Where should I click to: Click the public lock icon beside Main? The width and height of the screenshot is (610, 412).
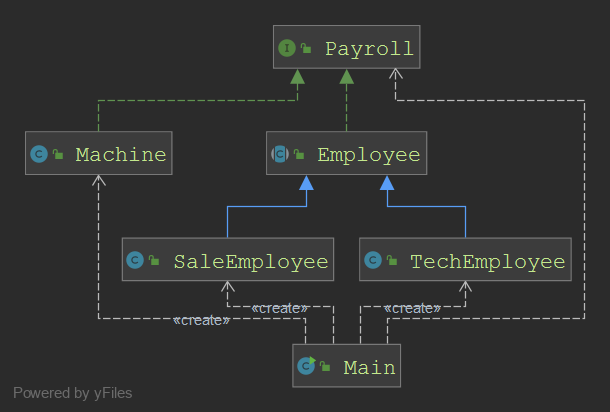pos(325,366)
